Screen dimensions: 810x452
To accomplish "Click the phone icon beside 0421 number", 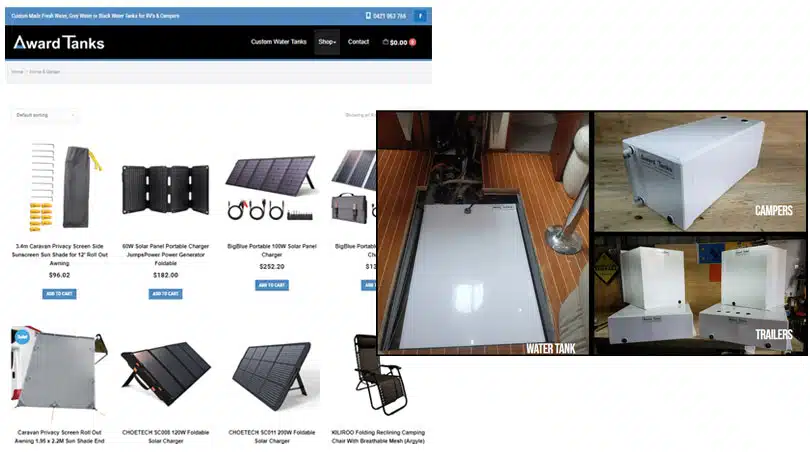I will pyautogui.click(x=367, y=16).
